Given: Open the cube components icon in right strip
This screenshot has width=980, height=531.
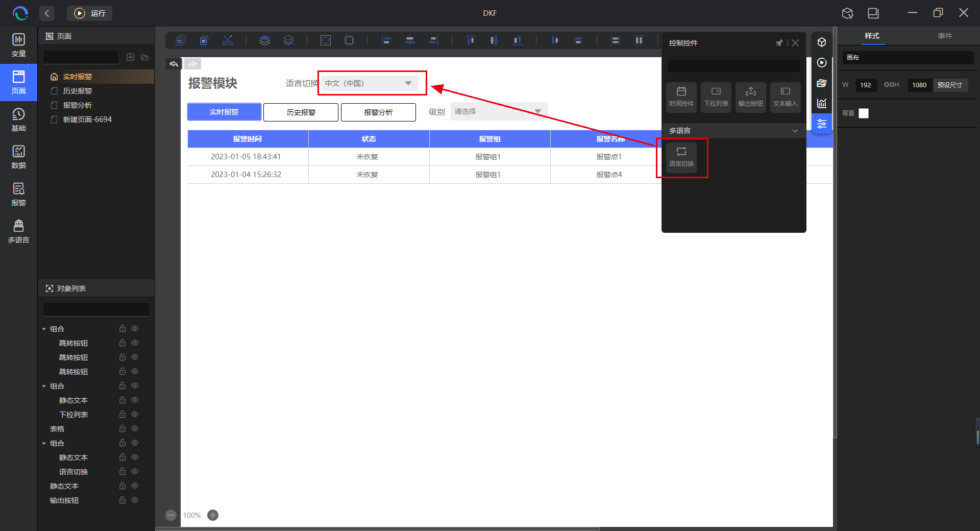Looking at the screenshot, I should pyautogui.click(x=822, y=42).
